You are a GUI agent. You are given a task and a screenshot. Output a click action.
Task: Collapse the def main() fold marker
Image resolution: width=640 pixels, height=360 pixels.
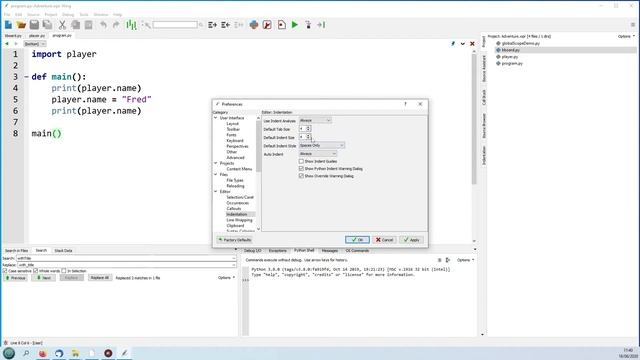click(x=27, y=77)
